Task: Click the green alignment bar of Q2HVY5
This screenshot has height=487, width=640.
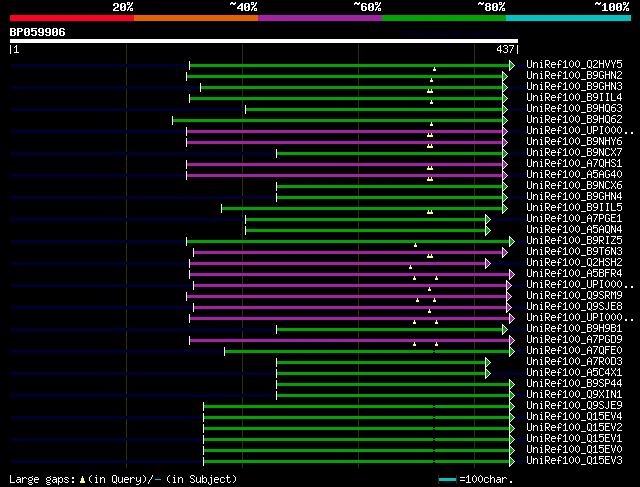Action: 349,65
